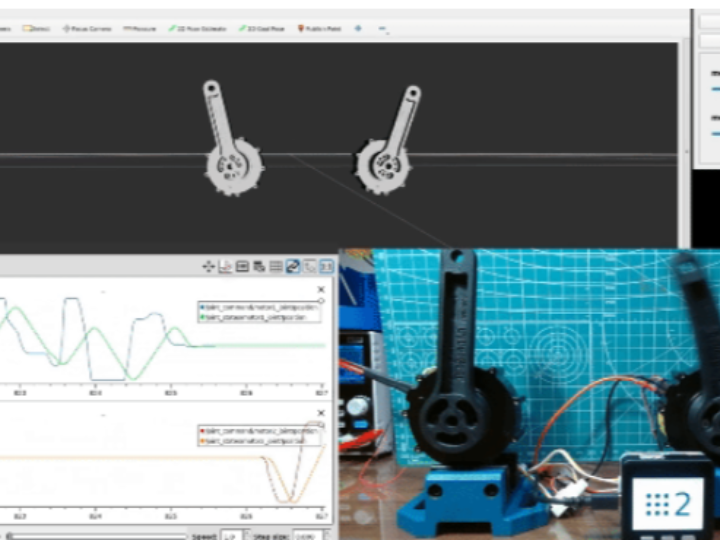Click the chart icon with the red line
The image size is (720, 540).
coord(226,266)
